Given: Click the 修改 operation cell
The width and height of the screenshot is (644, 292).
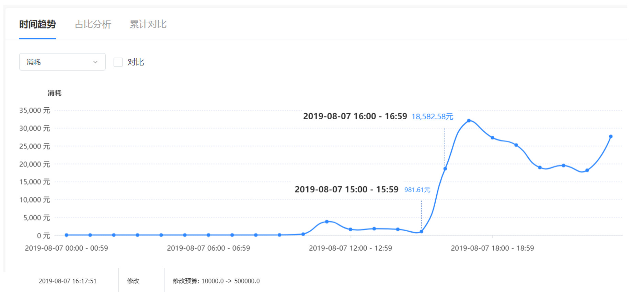Looking at the screenshot, I should coord(133,281).
